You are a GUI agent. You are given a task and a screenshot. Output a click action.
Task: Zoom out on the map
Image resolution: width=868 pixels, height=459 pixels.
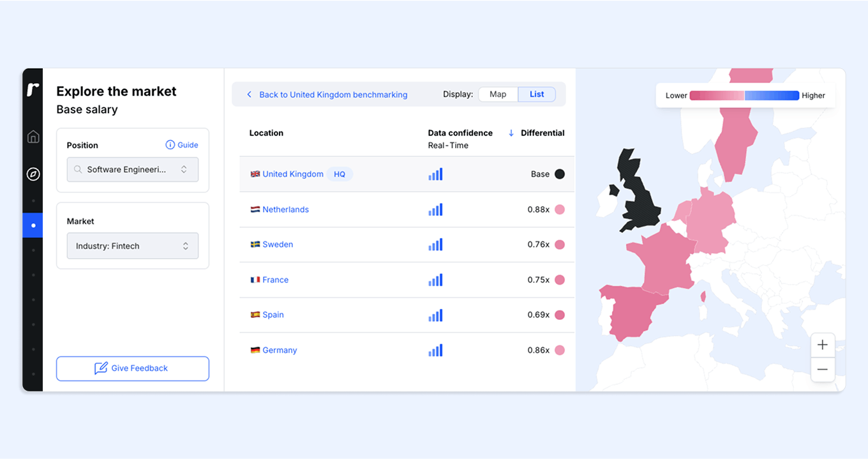tap(822, 370)
